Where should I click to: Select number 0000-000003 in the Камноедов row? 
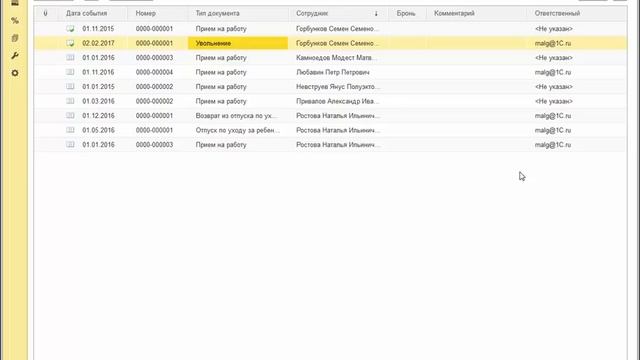pyautogui.click(x=154, y=58)
